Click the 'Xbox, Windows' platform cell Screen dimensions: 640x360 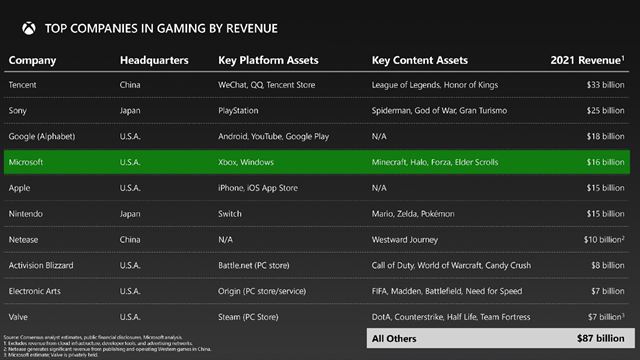point(246,162)
